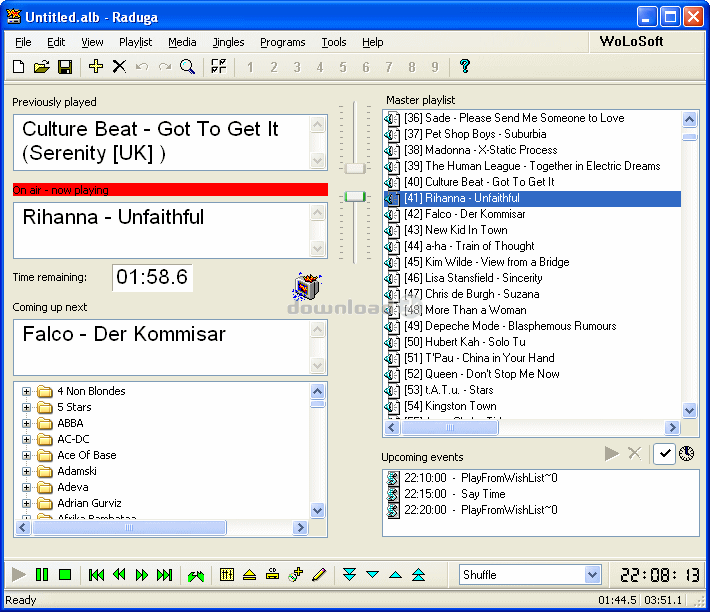Viewport: 710px width, 612px height.
Task: Click the green lower volume slider handle
Action: coord(355,196)
